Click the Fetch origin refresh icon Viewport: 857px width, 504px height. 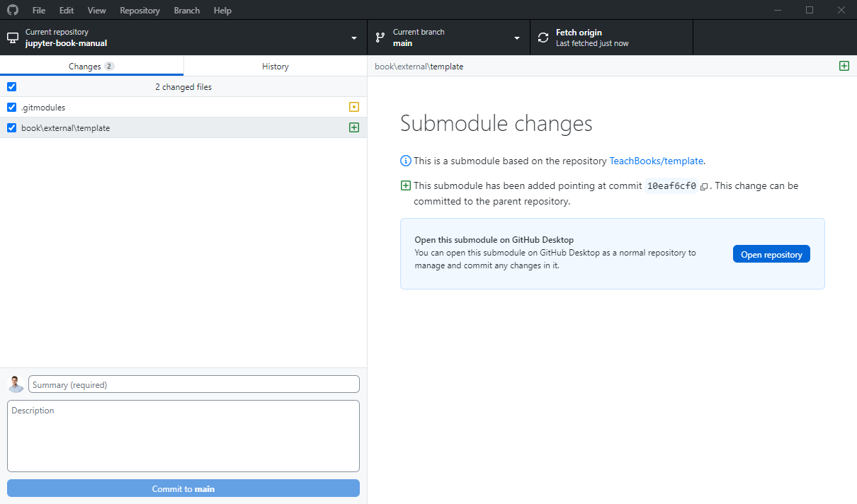click(x=543, y=36)
